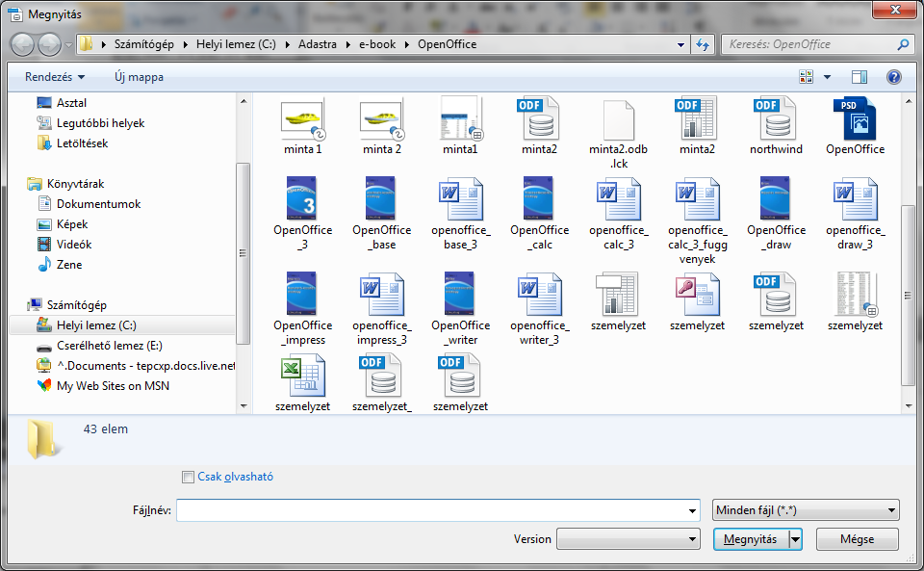Go back with the Back arrow

[22, 45]
